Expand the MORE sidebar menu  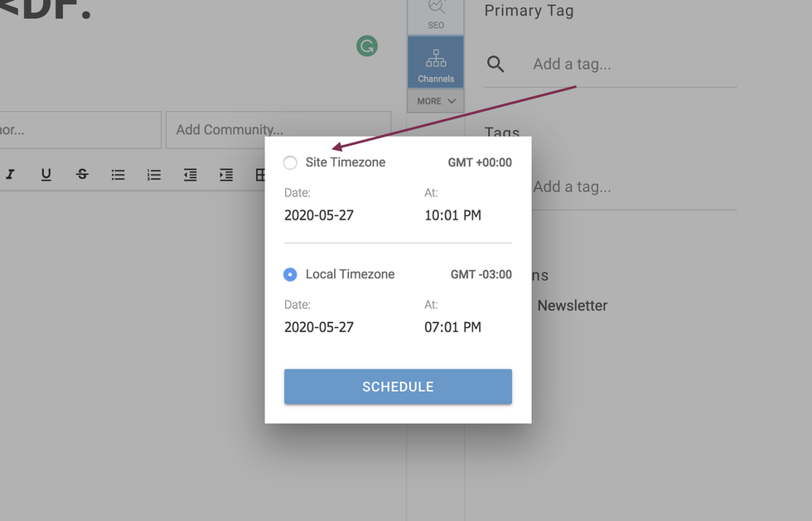435,100
